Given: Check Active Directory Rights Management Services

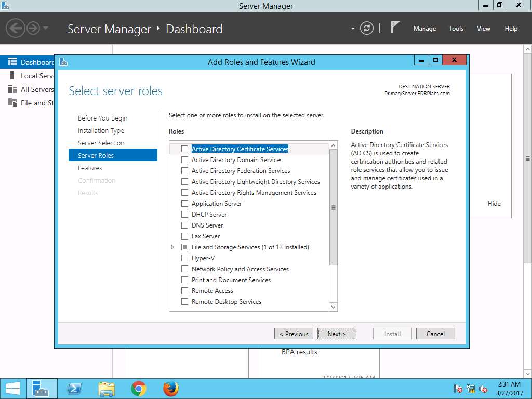Looking at the screenshot, I should click(184, 192).
